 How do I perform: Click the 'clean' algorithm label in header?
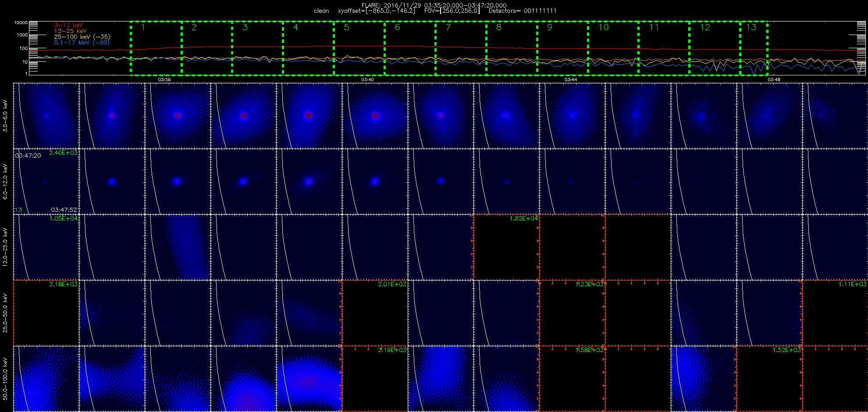point(321,11)
